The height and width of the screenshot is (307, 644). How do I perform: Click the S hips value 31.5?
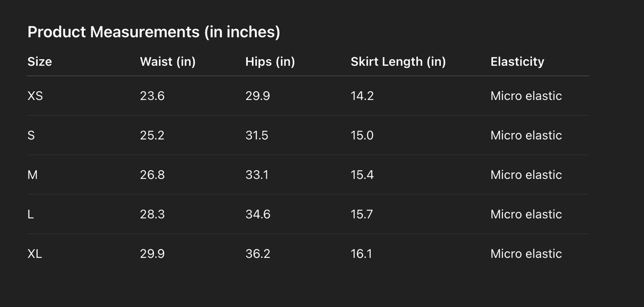[x=257, y=135]
